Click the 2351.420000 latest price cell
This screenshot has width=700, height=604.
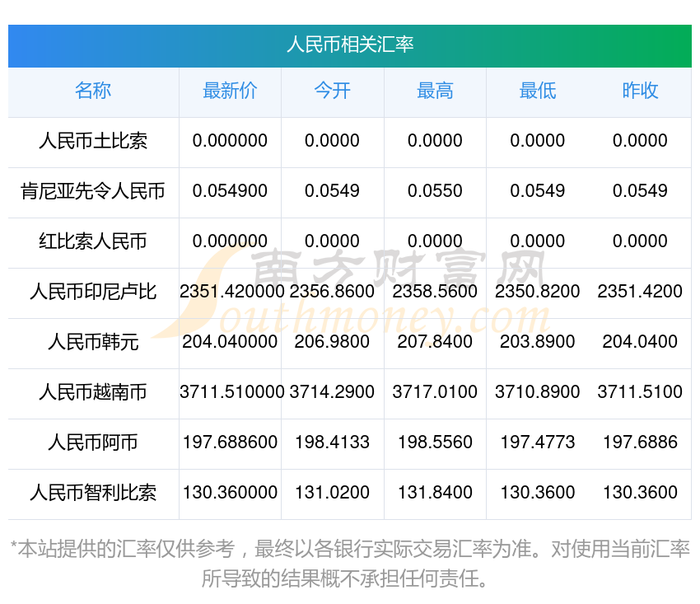click(230, 292)
